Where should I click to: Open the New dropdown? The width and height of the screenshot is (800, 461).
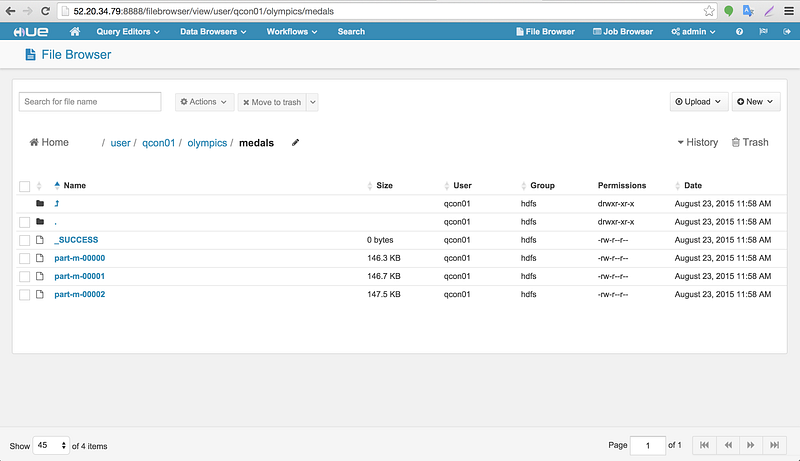click(756, 101)
